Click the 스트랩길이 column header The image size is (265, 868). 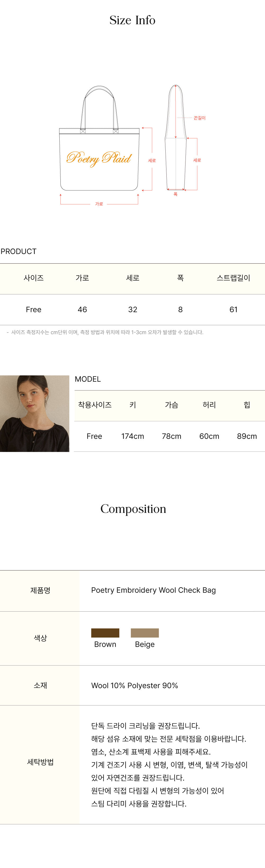pyautogui.click(x=233, y=278)
